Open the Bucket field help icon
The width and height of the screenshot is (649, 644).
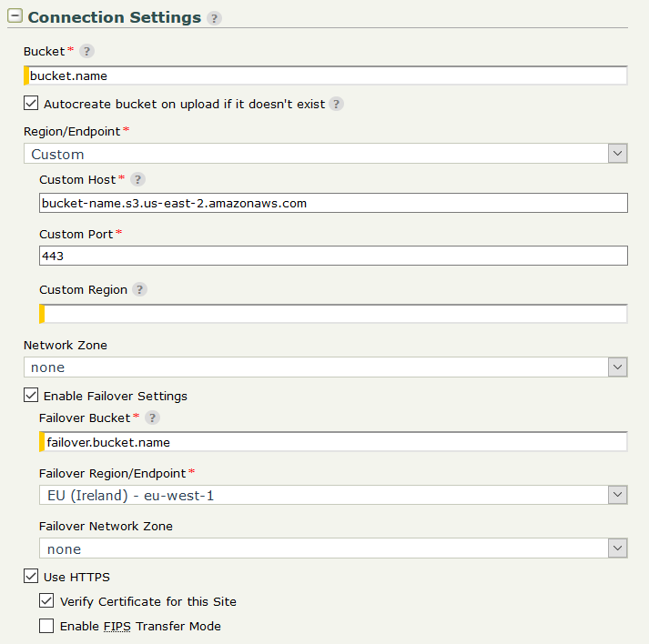(86, 51)
